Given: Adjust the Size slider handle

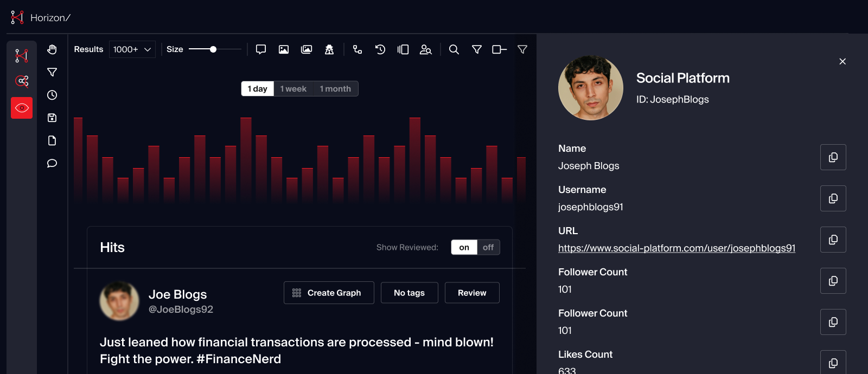Looking at the screenshot, I should click(x=213, y=49).
